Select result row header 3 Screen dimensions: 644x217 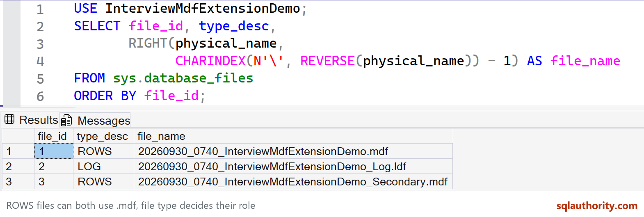pos(18,182)
